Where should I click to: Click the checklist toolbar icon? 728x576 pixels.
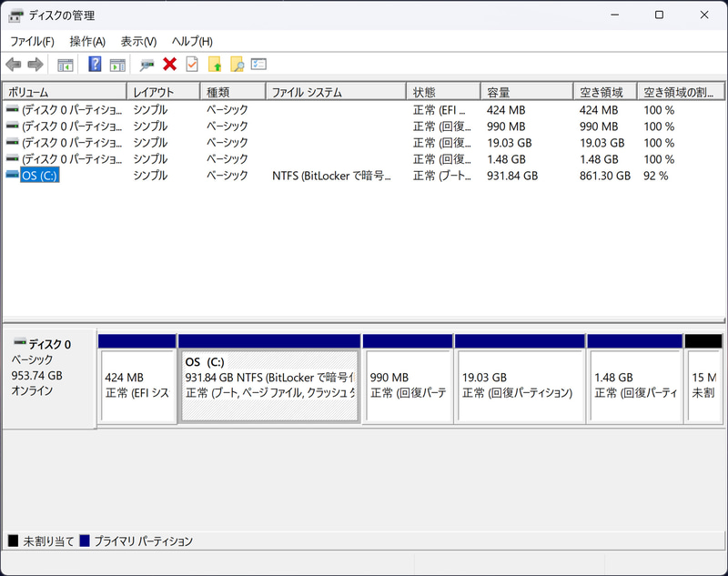click(259, 64)
